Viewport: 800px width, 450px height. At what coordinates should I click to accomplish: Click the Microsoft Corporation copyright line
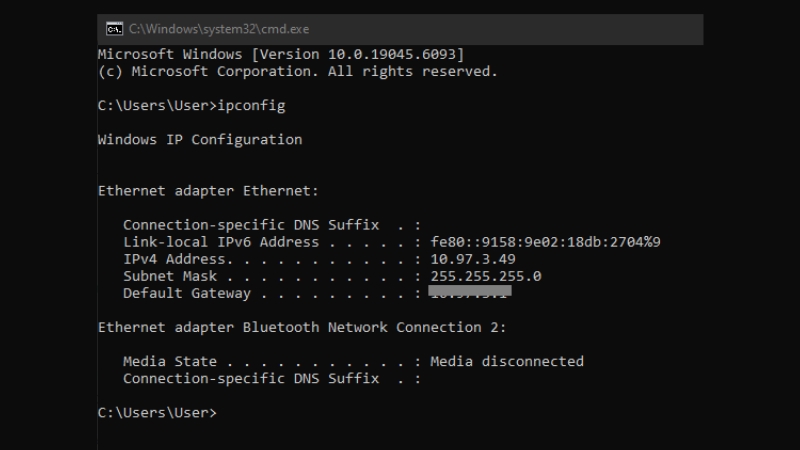click(297, 71)
